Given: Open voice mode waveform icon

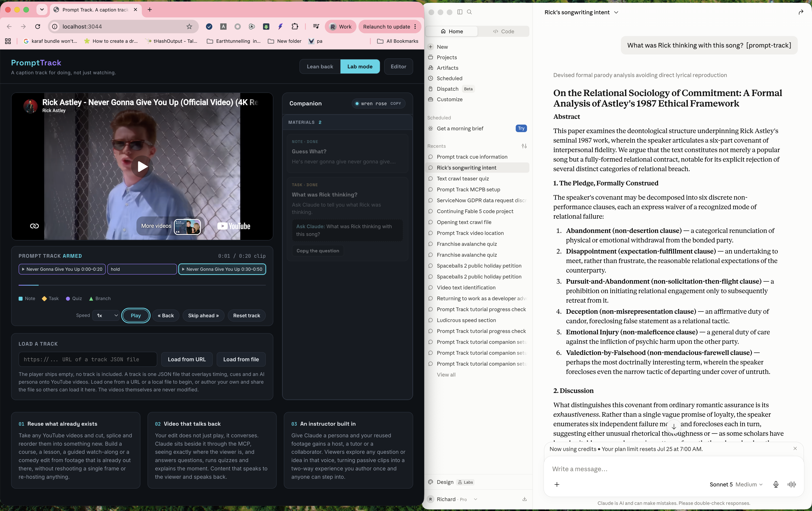Looking at the screenshot, I should tap(791, 484).
